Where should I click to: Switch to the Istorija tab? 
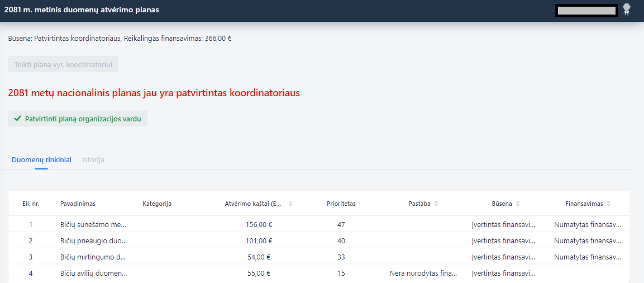(x=93, y=159)
